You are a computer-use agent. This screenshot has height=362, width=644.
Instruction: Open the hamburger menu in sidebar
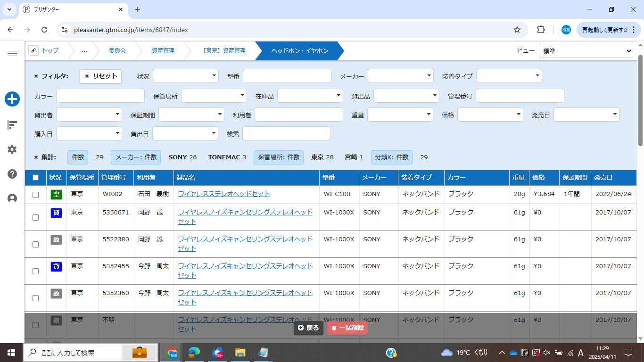12,53
